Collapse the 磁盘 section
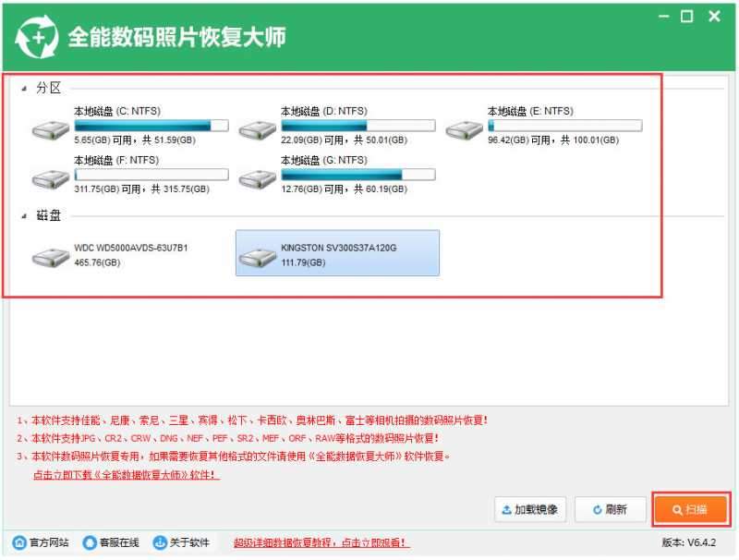This screenshot has height=560, width=739. click(26, 215)
